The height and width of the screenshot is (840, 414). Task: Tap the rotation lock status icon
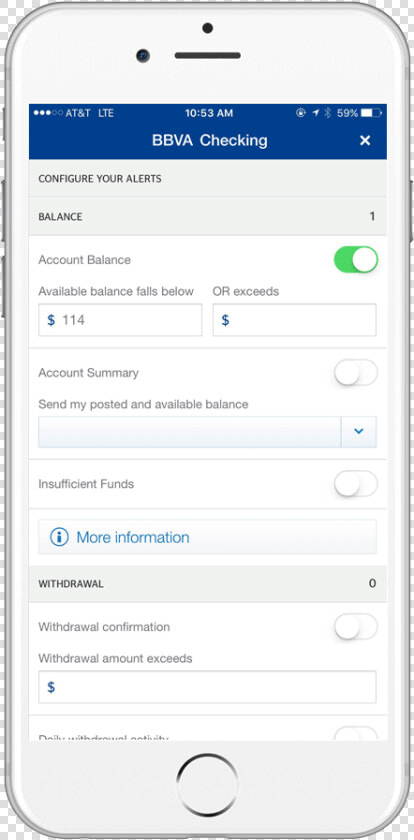click(301, 113)
